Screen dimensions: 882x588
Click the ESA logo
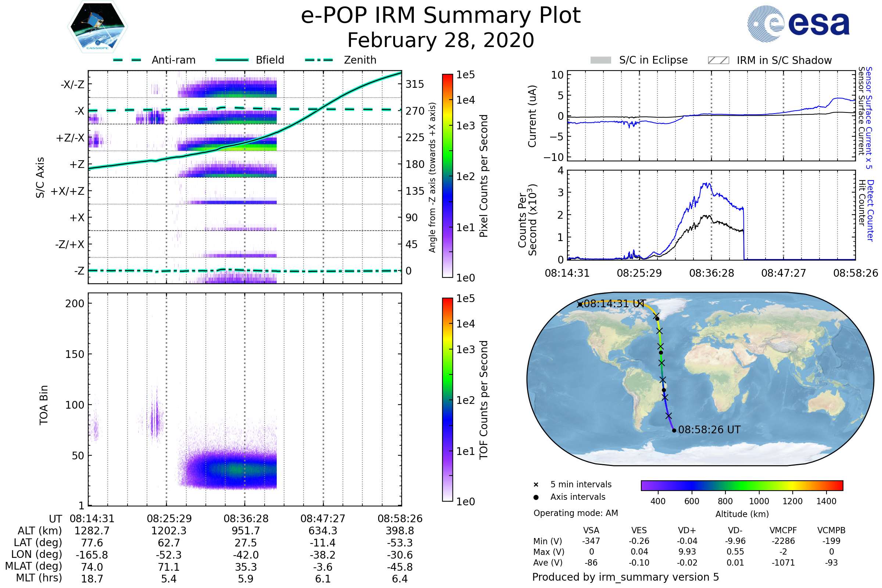[x=798, y=24]
